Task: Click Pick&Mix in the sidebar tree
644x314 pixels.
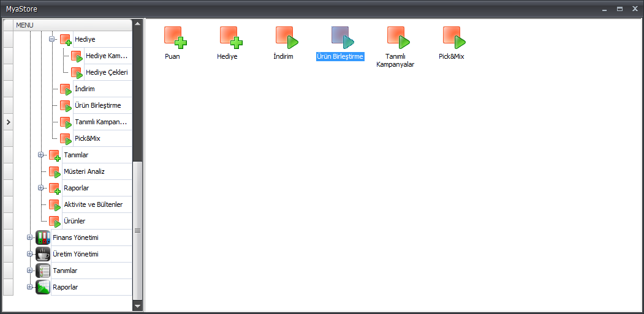Action: 87,138
